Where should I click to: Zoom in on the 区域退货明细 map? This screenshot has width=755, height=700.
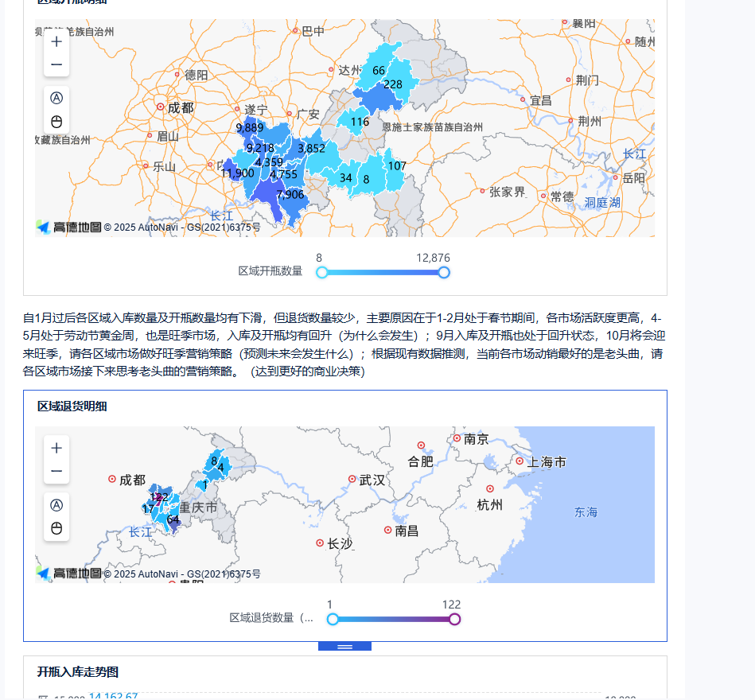pyautogui.click(x=56, y=448)
